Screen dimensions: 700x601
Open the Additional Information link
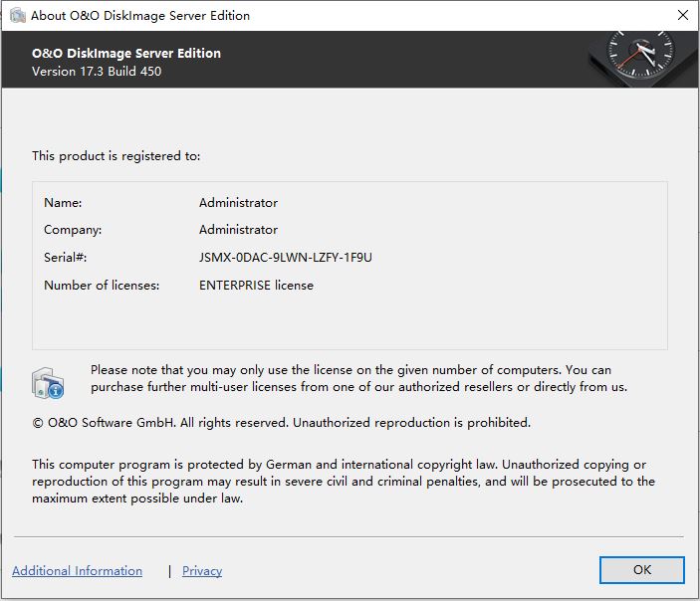pyautogui.click(x=78, y=571)
